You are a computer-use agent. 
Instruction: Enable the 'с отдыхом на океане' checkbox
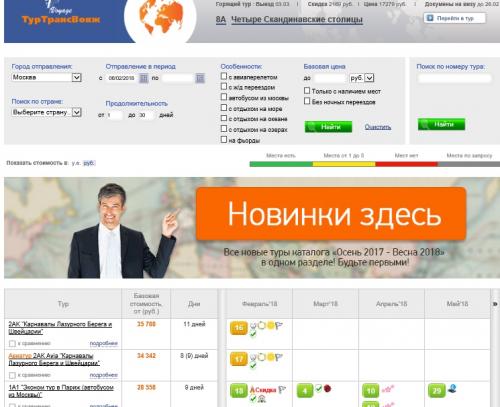click(224, 118)
